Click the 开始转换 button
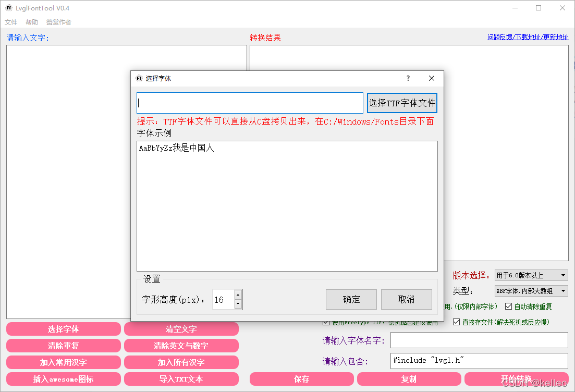 [516, 379]
